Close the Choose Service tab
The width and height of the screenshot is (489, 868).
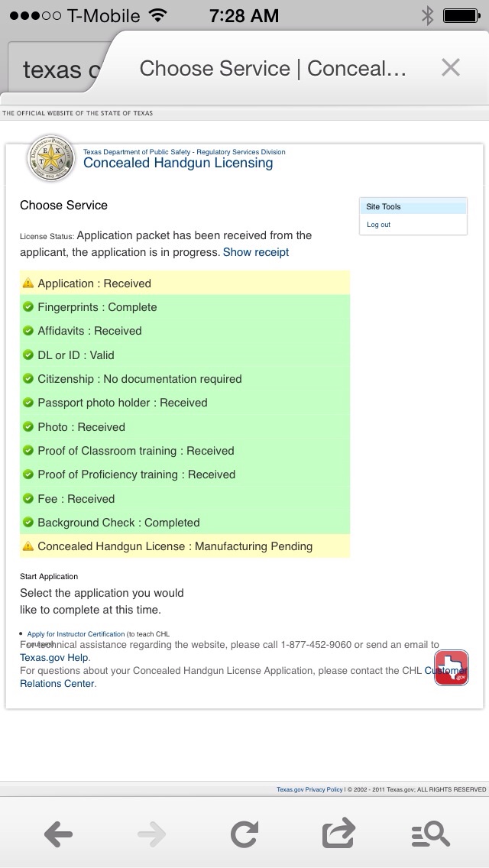pyautogui.click(x=451, y=68)
